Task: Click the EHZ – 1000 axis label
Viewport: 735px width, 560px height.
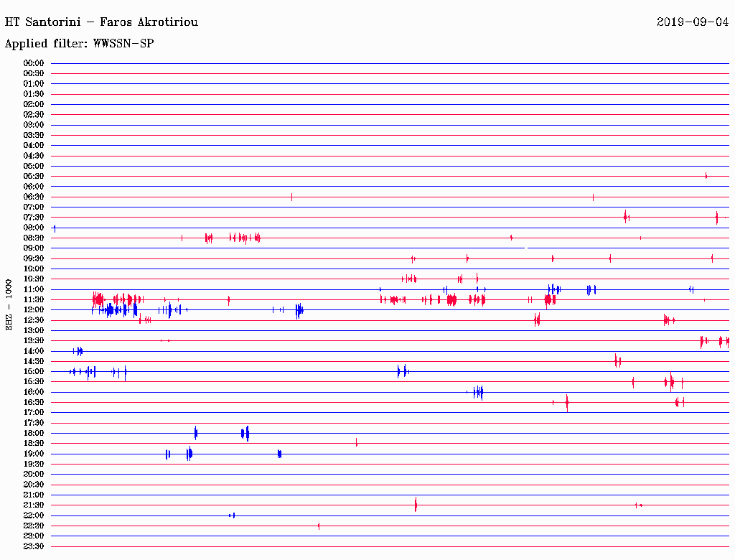Action: click(x=9, y=305)
